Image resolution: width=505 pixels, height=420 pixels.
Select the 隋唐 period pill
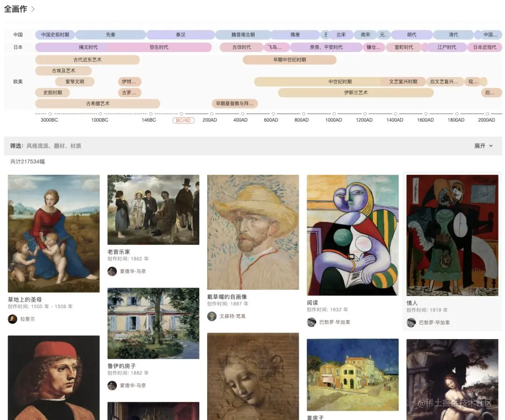[295, 35]
